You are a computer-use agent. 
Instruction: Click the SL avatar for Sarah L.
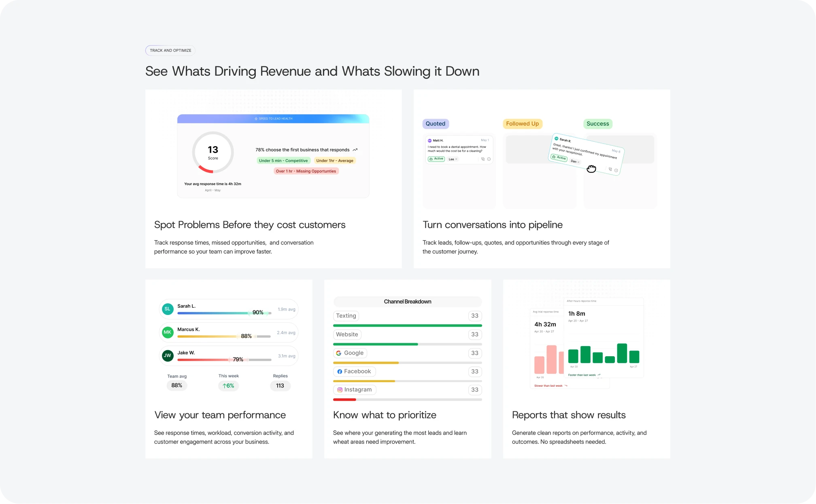click(168, 309)
